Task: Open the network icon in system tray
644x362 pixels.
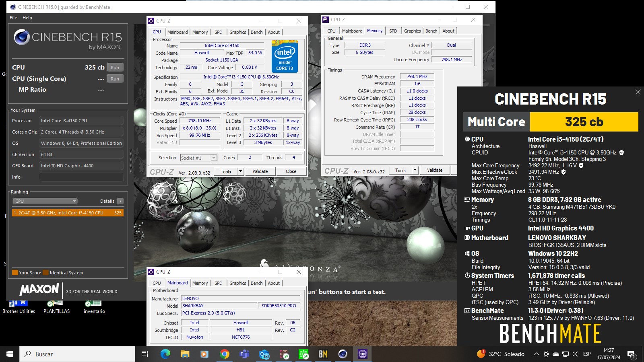Action: click(566, 354)
